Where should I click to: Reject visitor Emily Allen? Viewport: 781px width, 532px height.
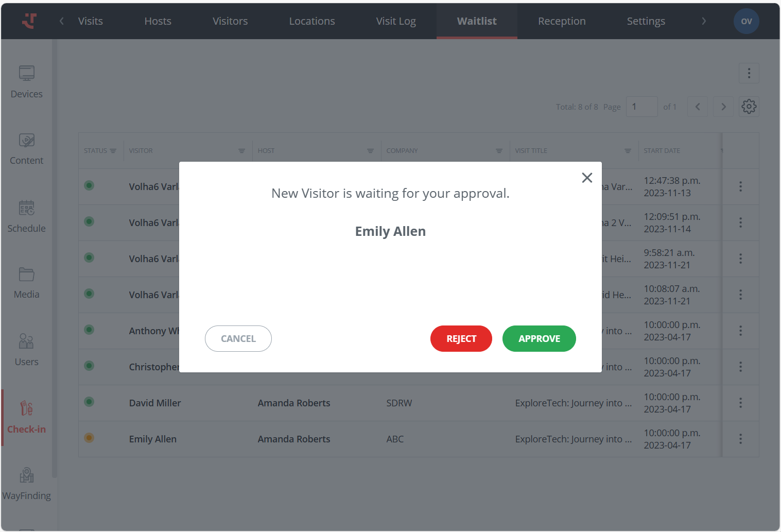tap(461, 338)
